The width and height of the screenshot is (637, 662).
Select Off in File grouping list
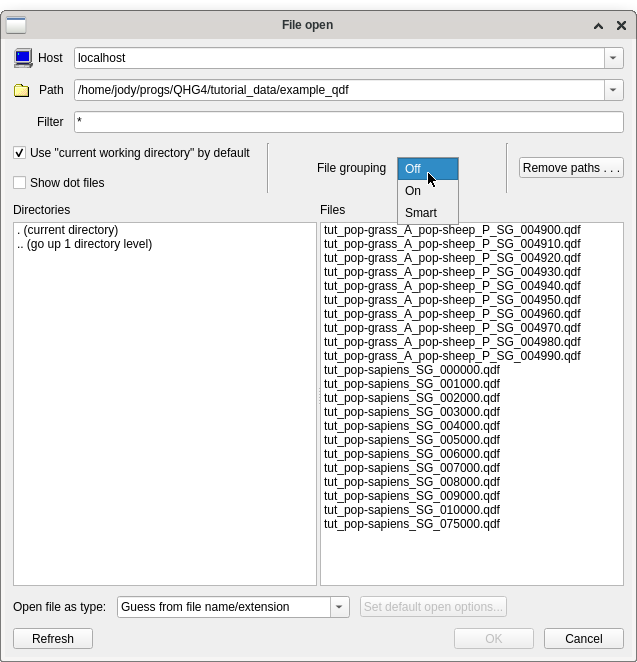pos(414,169)
